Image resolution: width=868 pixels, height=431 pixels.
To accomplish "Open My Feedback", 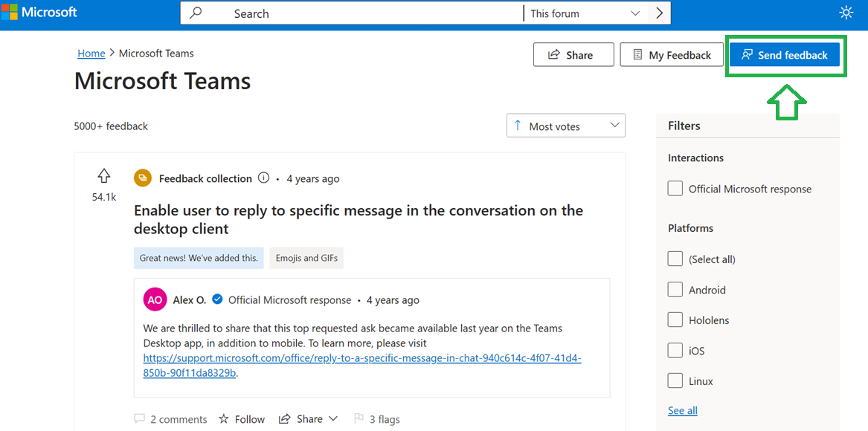I will click(x=672, y=55).
